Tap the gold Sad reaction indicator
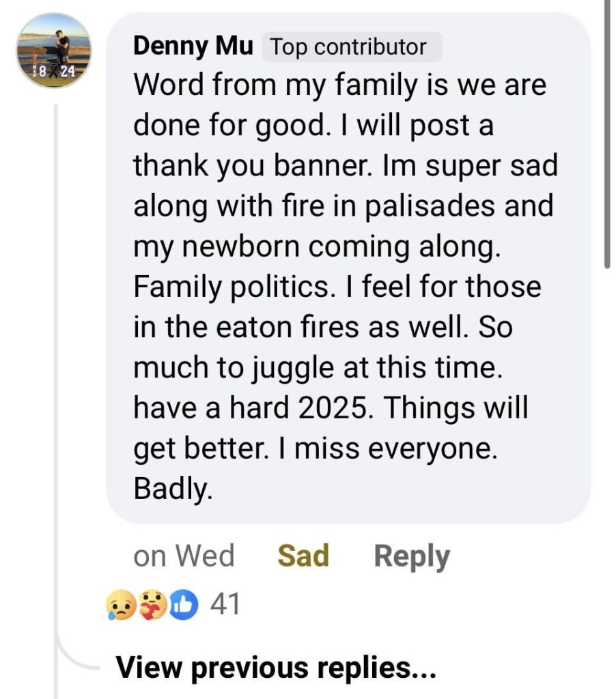The image size is (616, 699). [x=303, y=556]
